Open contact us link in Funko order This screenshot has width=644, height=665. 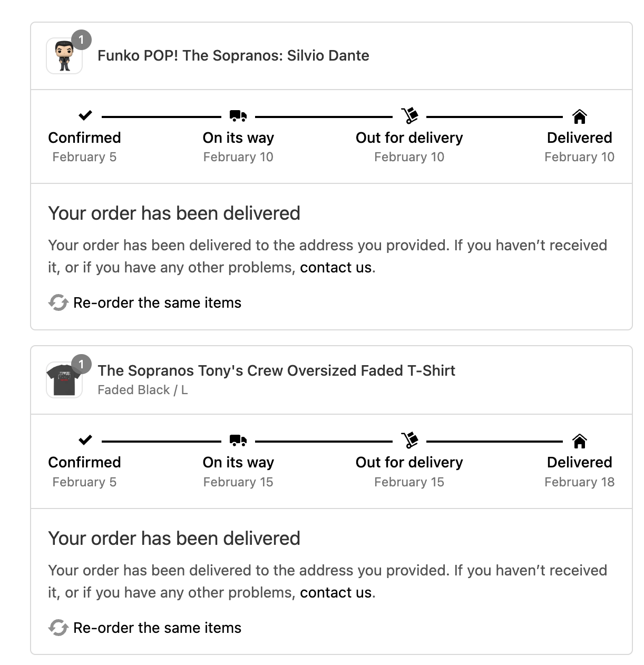[x=336, y=268]
